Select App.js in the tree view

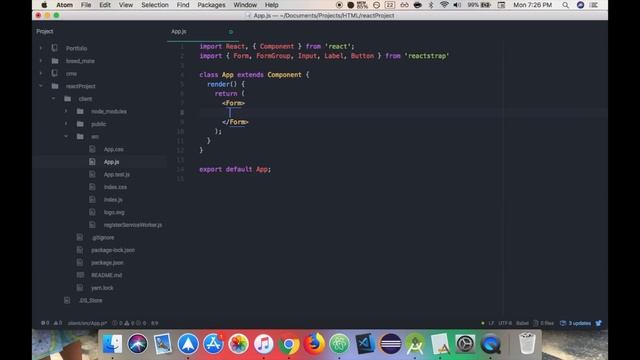(x=111, y=162)
